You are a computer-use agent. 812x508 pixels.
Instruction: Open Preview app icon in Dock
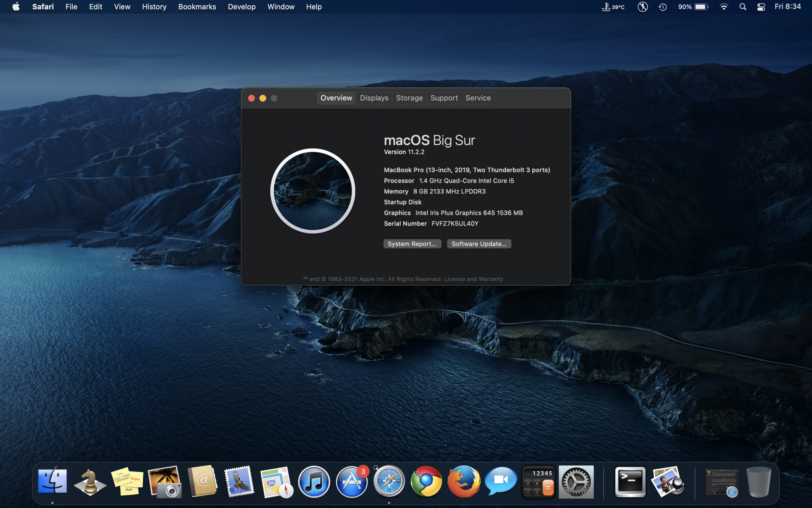point(668,482)
